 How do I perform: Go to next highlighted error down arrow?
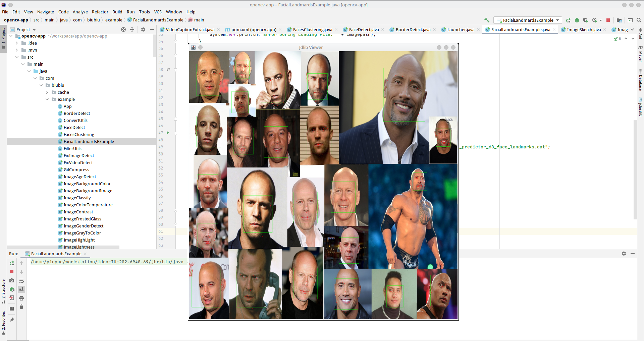click(x=633, y=39)
